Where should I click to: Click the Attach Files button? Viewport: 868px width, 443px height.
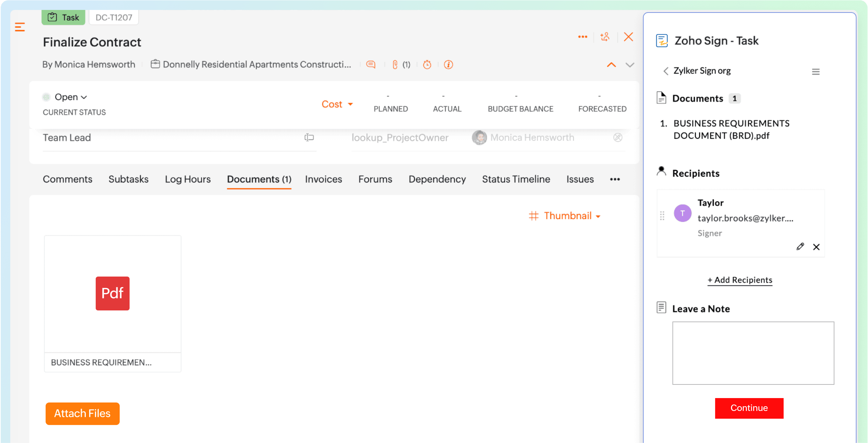pos(82,414)
